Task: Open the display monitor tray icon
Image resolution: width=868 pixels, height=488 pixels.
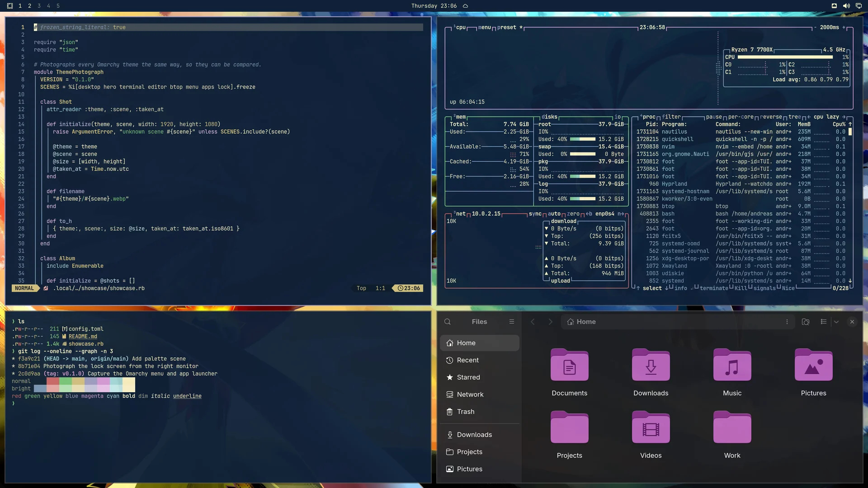Action: [859, 6]
